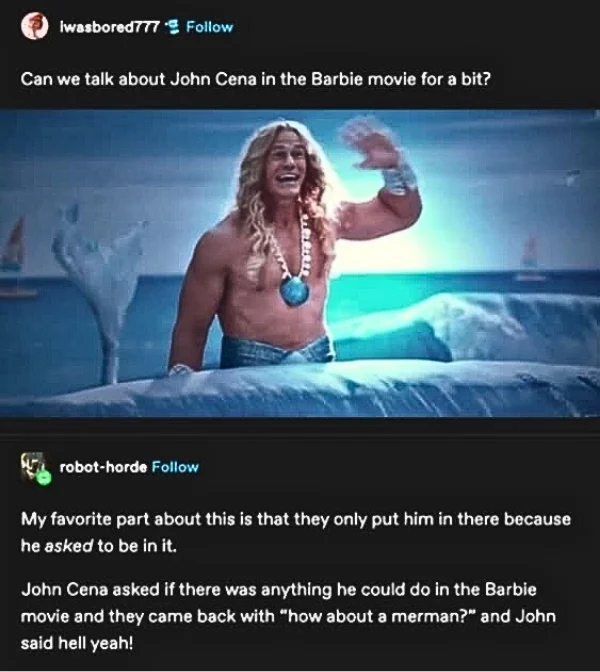Click the foam wave in the image
The width and height of the screenshot is (600, 672).
pyautogui.click(x=465, y=328)
